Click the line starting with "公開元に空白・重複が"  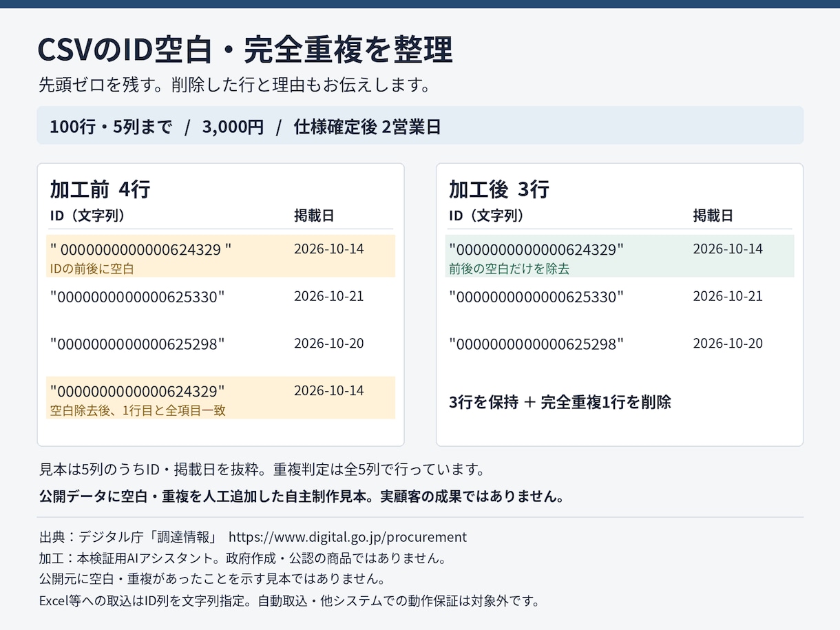(212, 579)
